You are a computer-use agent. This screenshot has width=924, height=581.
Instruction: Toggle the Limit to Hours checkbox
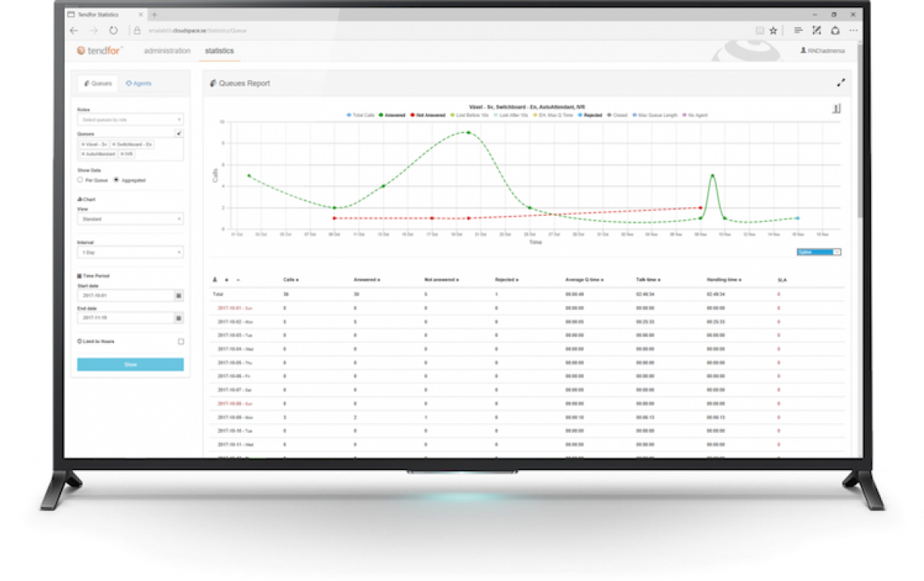tap(181, 341)
